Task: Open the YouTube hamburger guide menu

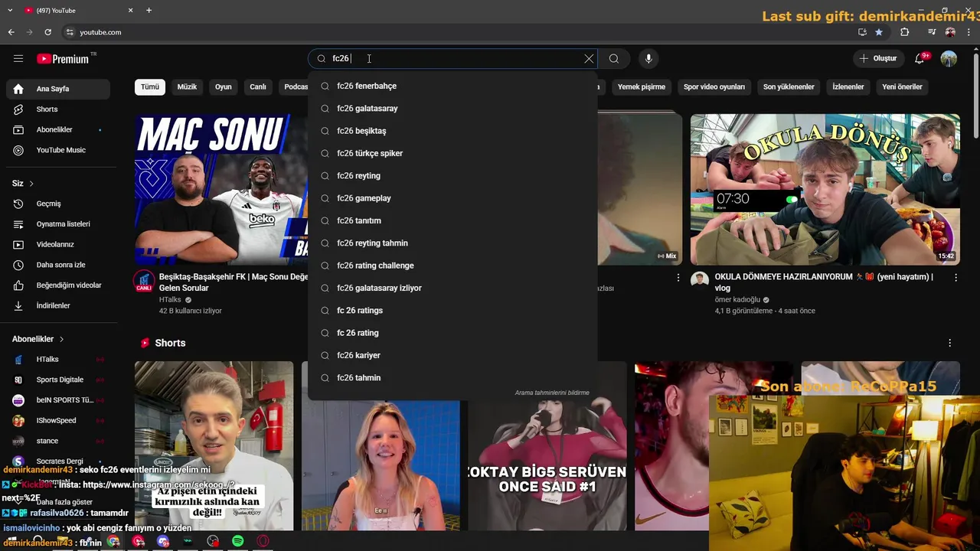Action: pos(18,59)
